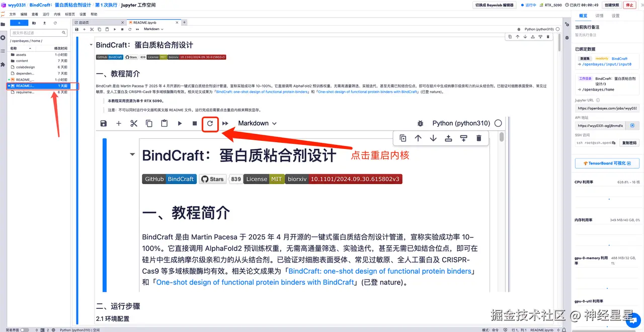This screenshot has width=644, height=332.
Task: Open the notification bell in status bar
Action: pyautogui.click(x=564, y=330)
